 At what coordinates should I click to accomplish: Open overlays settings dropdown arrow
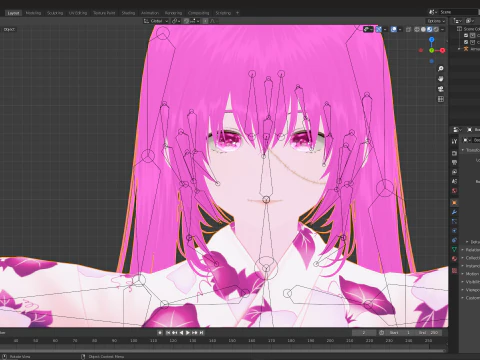[400, 29]
